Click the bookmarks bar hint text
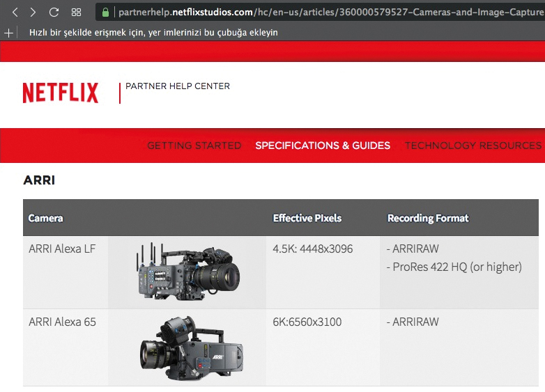 click(153, 33)
